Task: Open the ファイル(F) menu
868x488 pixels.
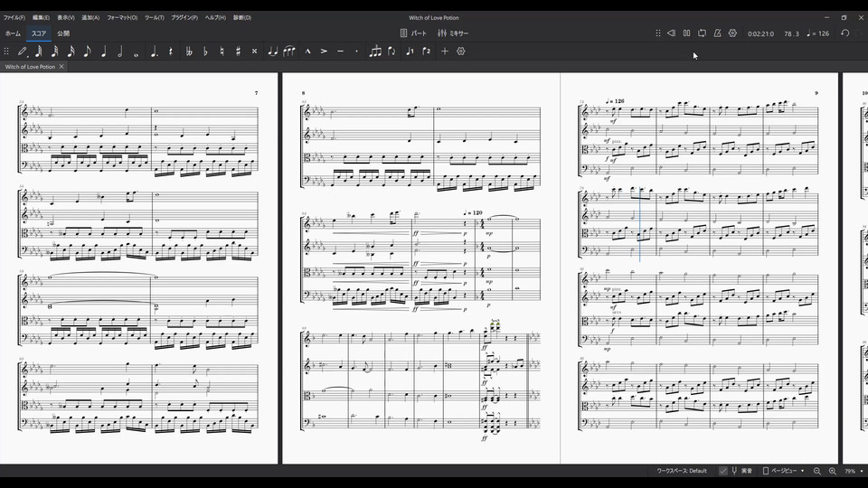Action: pyautogui.click(x=14, y=18)
